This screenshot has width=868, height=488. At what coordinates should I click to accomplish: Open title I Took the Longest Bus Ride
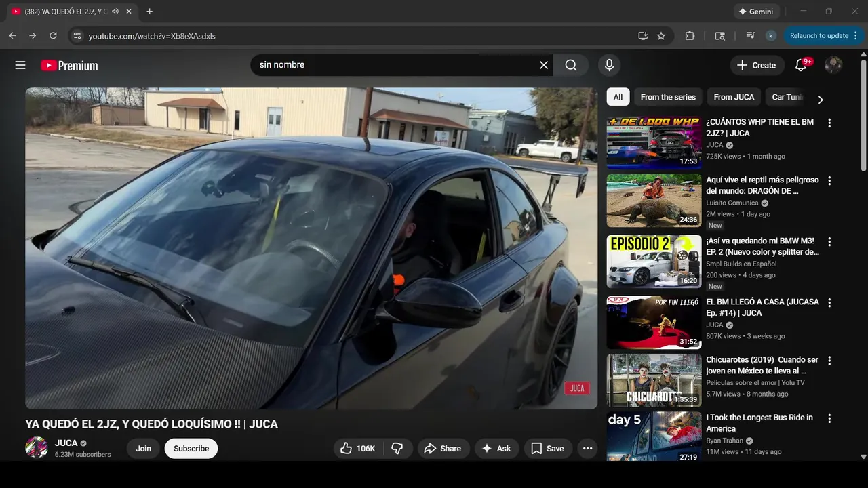(x=759, y=423)
